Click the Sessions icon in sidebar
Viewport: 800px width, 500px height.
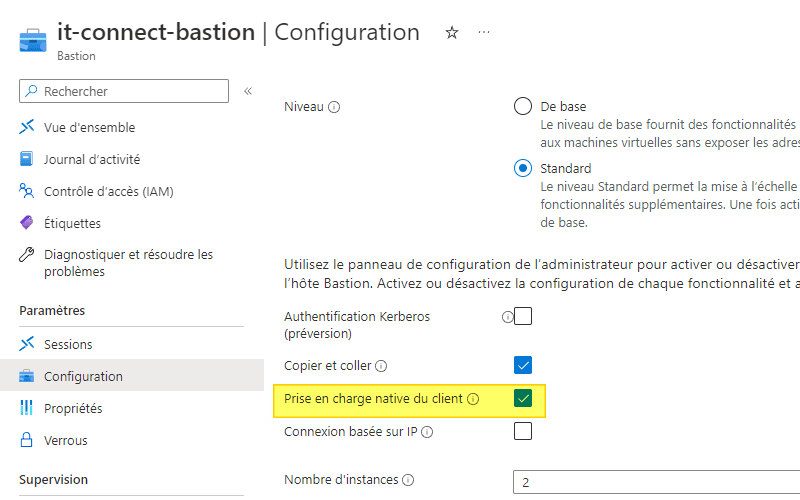[27, 344]
